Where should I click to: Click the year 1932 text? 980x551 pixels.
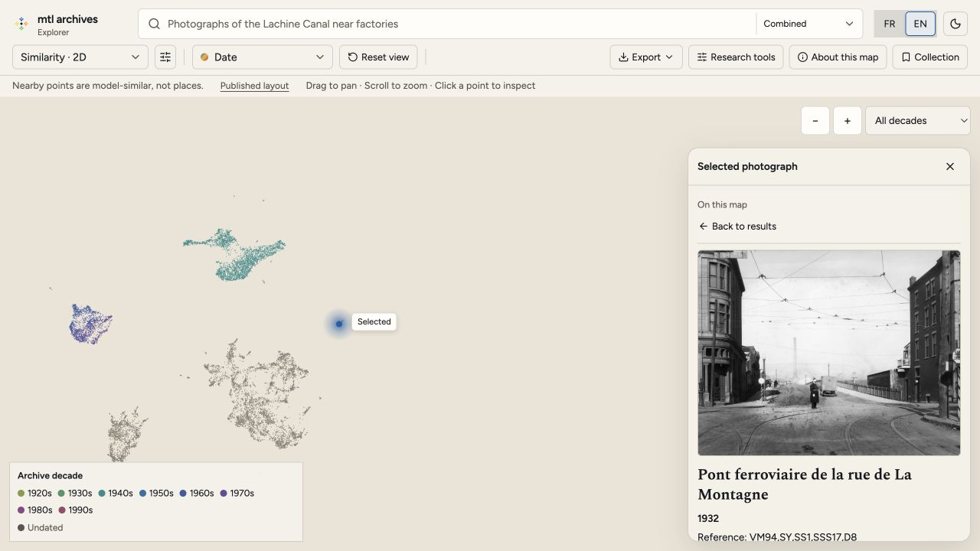[708, 519]
